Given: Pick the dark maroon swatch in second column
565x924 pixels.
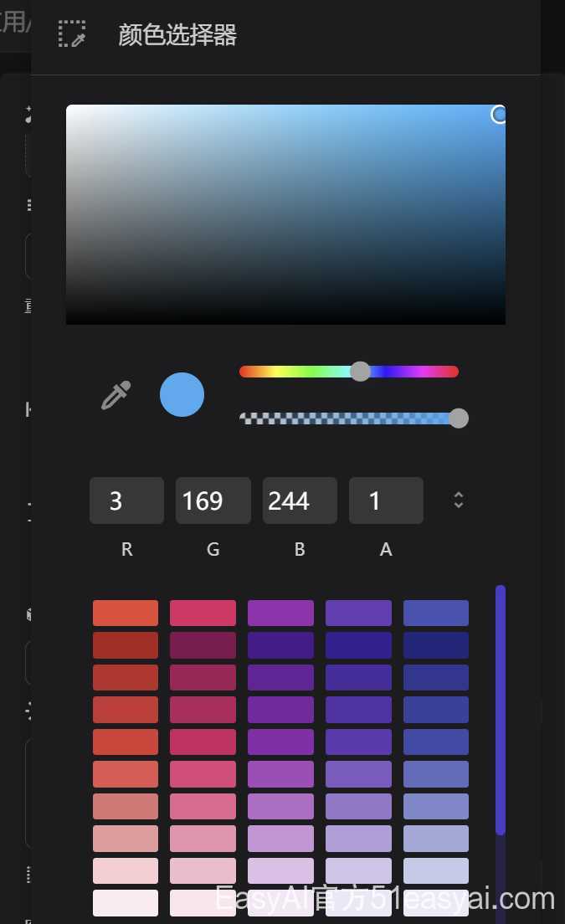Looking at the screenshot, I should click(x=203, y=645).
